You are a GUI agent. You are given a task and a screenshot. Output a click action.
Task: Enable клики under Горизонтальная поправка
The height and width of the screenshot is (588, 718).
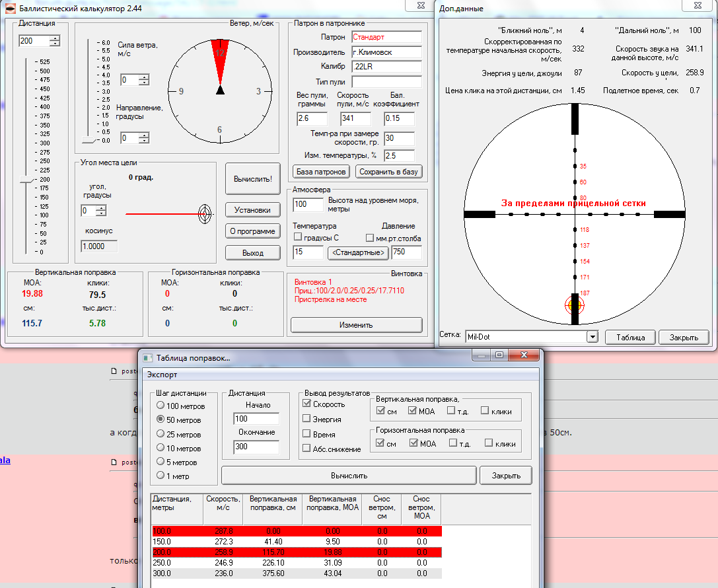(489, 443)
